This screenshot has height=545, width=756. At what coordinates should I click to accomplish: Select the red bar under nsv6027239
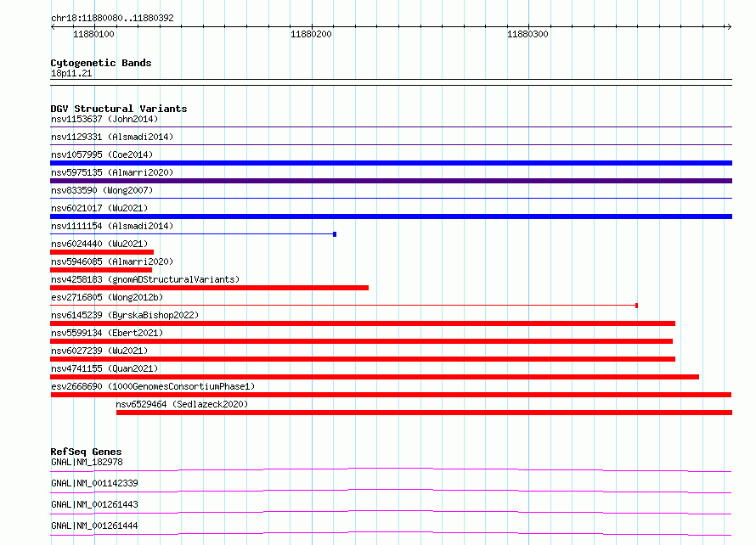[363, 359]
